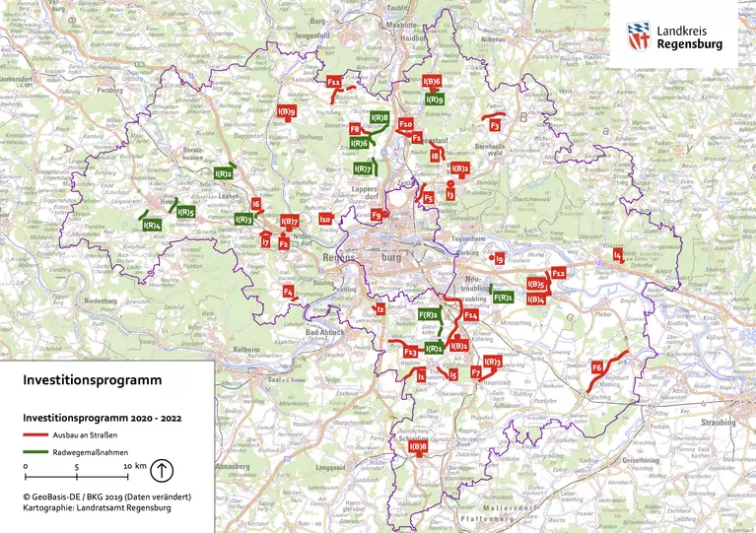Click the red I3 marker
This screenshot has width=756, height=533.
[450, 194]
